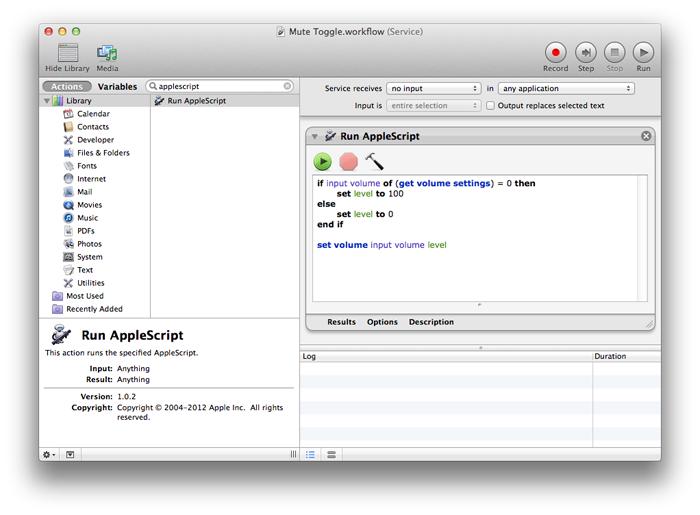Open the entire selection dropdown
The width and height of the screenshot is (700, 515).
point(433,106)
